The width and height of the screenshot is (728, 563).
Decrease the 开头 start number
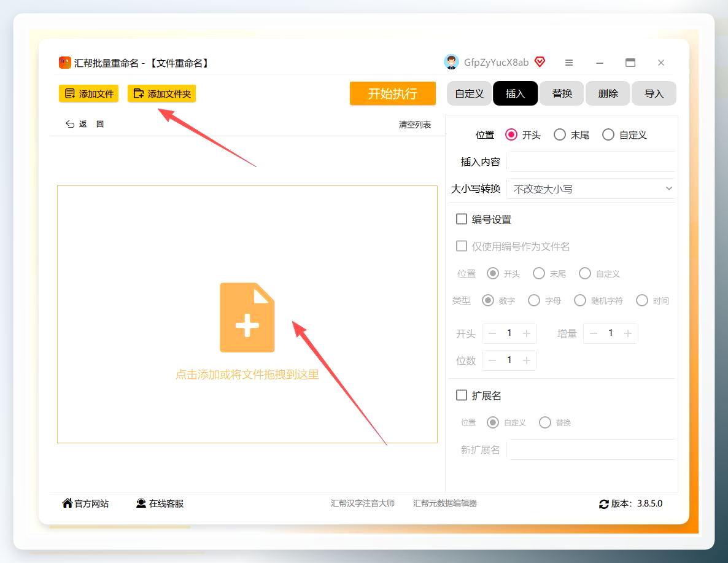pyautogui.click(x=493, y=333)
